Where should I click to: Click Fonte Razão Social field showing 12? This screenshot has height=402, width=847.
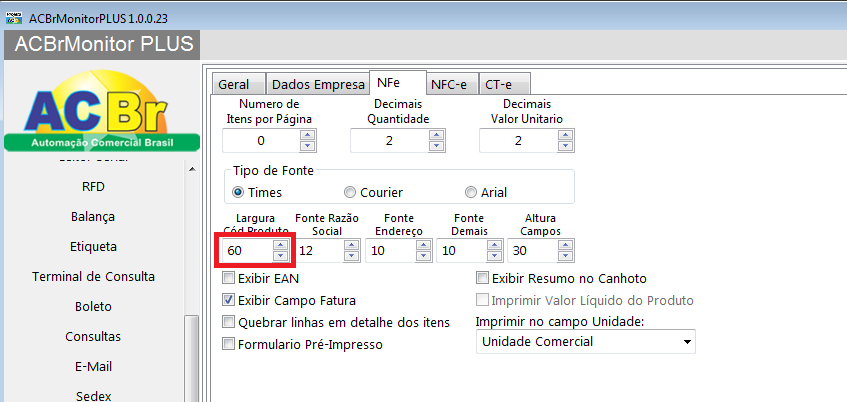(x=319, y=251)
